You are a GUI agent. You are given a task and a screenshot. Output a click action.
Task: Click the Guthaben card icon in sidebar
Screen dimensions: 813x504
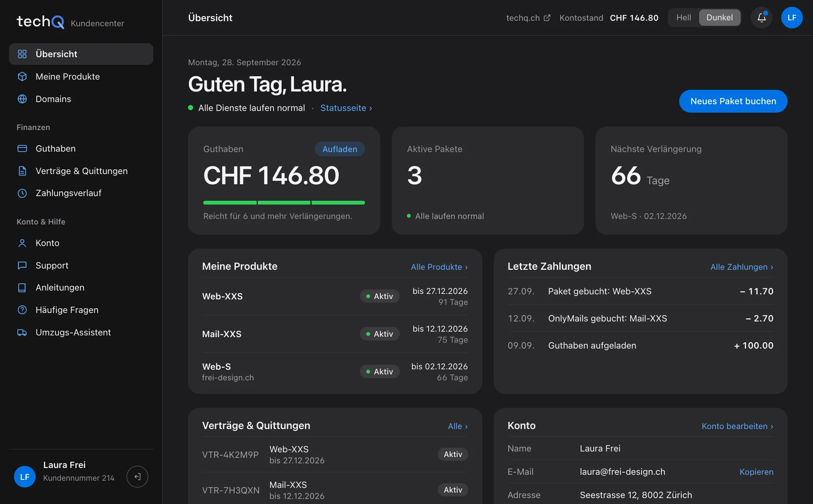click(22, 149)
